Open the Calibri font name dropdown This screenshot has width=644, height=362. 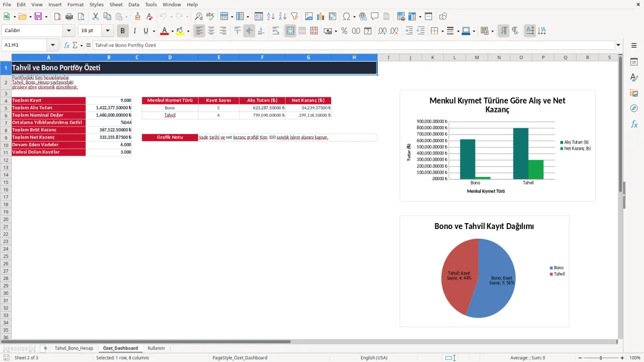[69, 31]
